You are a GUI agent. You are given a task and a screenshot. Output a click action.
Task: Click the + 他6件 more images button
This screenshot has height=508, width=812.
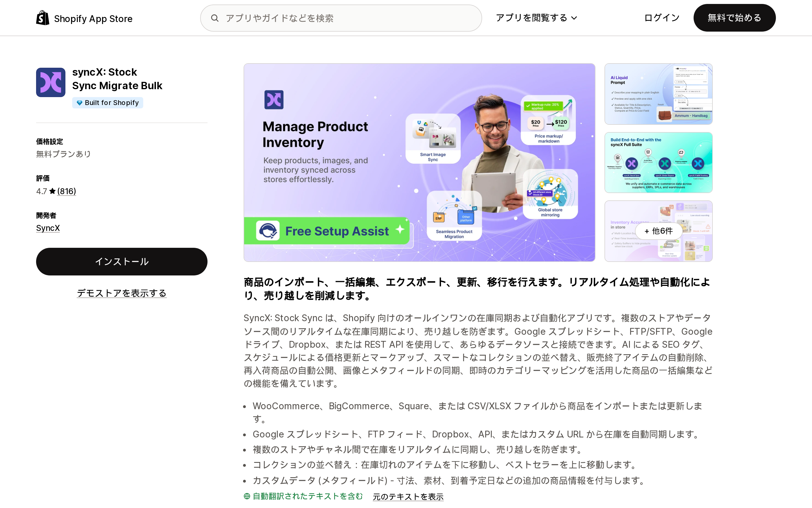coord(658,231)
